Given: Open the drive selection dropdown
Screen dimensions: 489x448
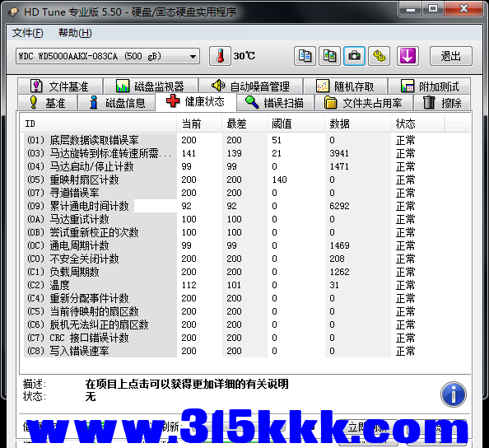Looking at the screenshot, I should 108,57.
